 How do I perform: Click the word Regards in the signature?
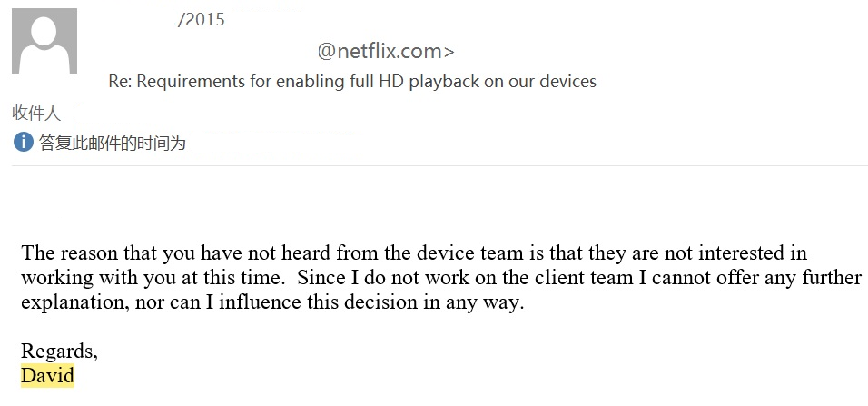point(59,352)
